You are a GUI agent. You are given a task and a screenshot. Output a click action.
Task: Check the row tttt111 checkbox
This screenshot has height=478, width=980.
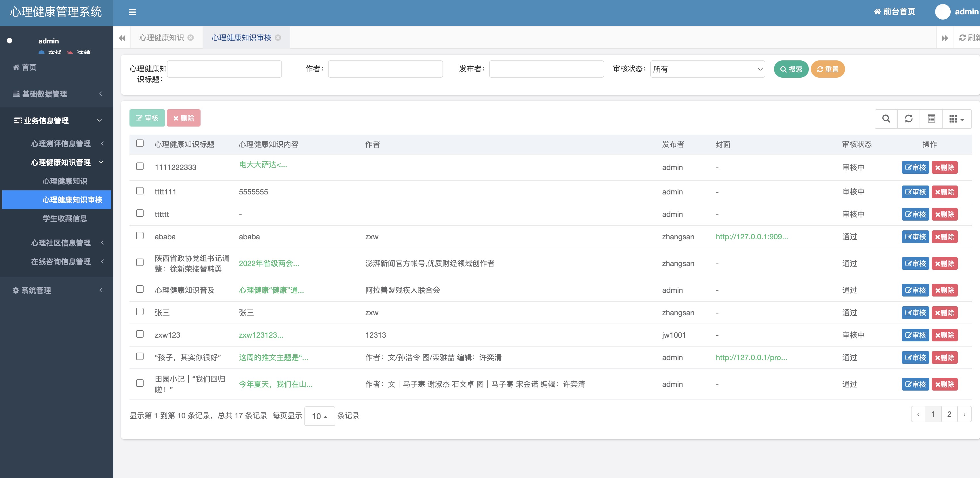(140, 190)
